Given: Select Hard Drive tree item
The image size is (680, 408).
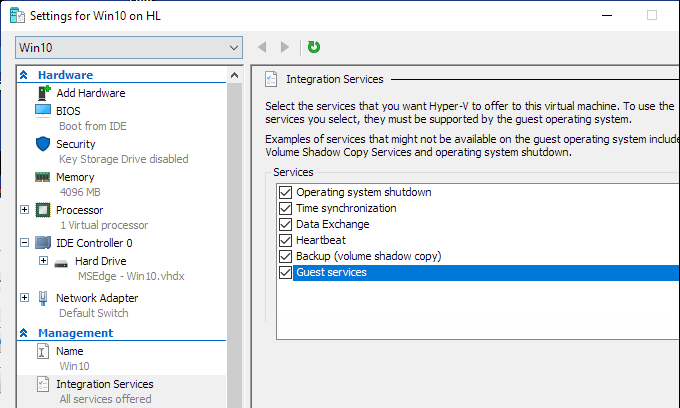Looking at the screenshot, I should 101,261.
